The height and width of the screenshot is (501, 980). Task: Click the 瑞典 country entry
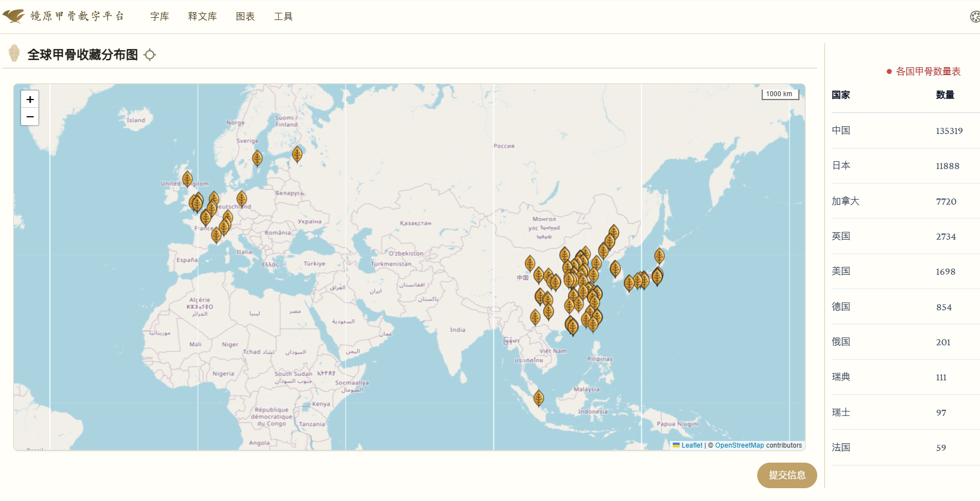841,377
